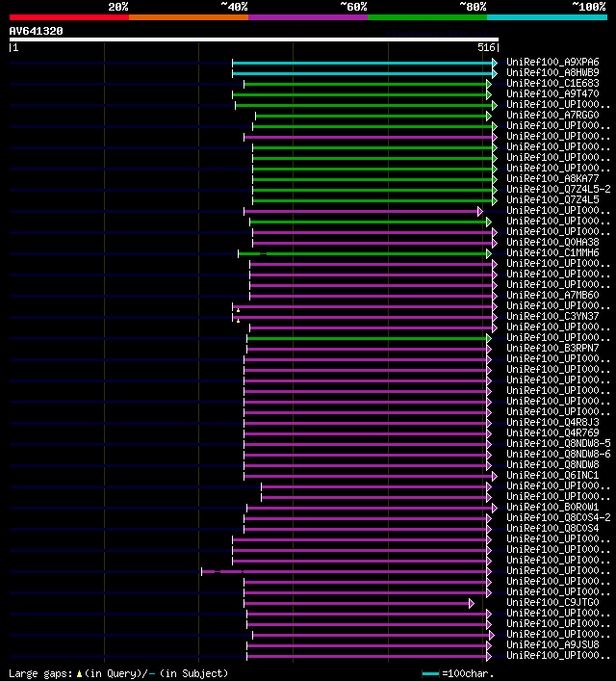Select the UniRef100_A9JSU8 label
This screenshot has width=616, height=681.
point(552,645)
